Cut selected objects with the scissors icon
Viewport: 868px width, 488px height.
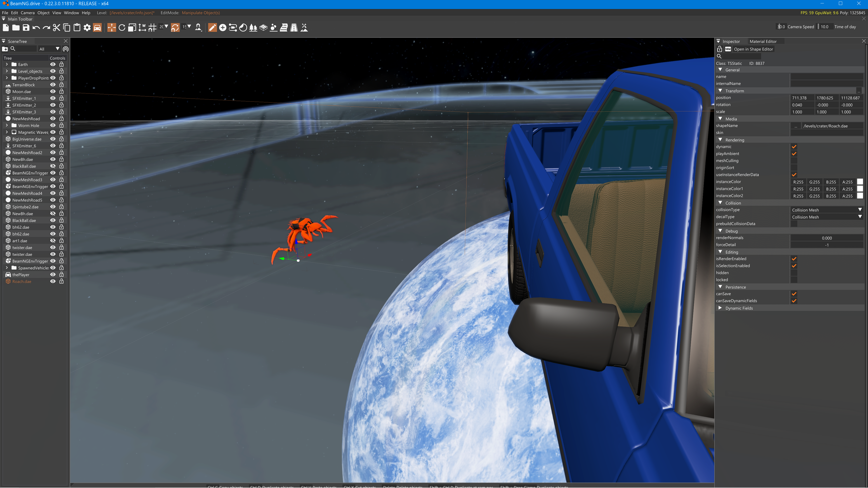click(56, 28)
